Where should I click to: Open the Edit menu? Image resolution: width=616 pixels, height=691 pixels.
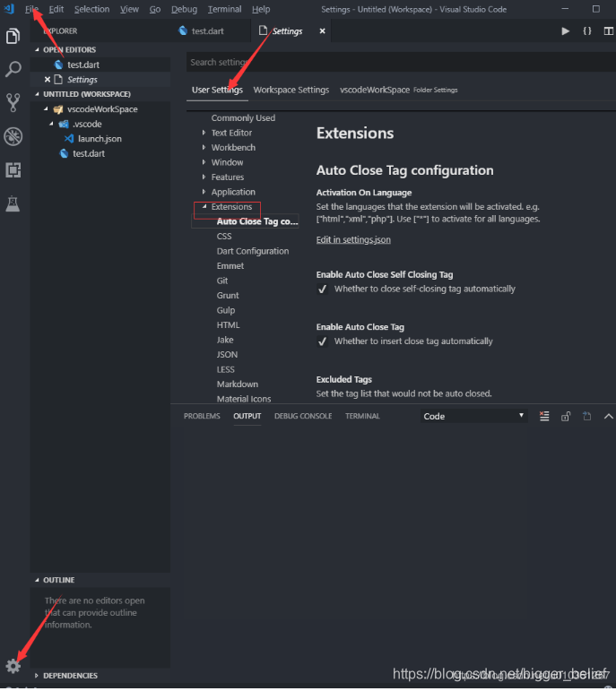click(x=56, y=9)
